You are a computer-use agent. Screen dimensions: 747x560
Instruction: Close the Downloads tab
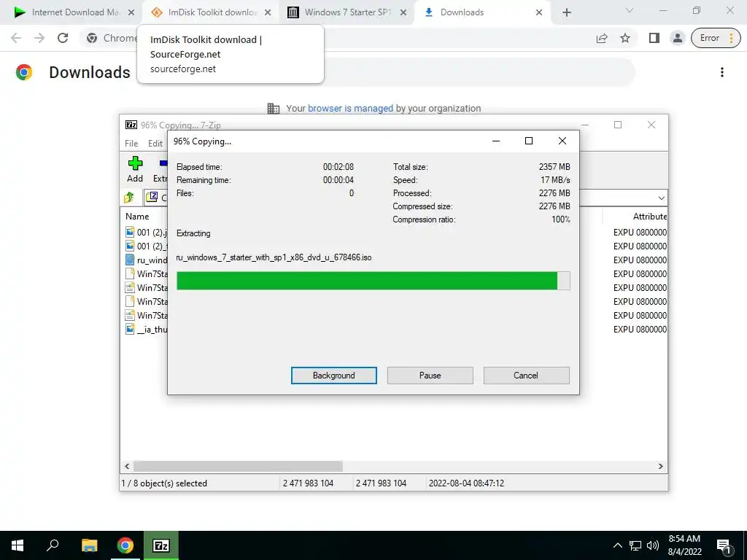coord(539,12)
